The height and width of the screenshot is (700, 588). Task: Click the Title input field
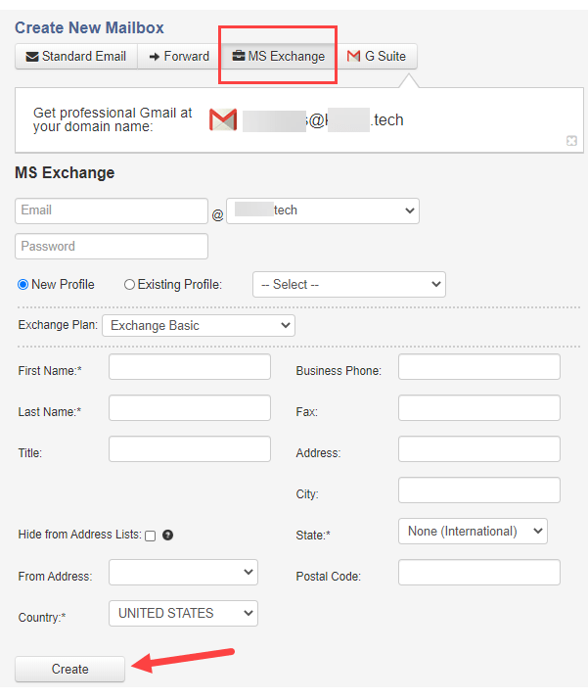pyautogui.click(x=190, y=448)
